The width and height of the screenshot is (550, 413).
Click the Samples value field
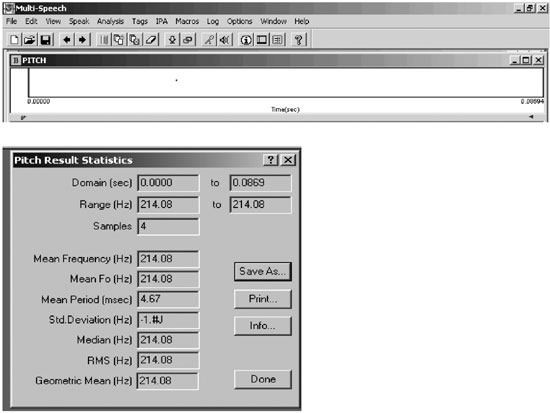168,226
